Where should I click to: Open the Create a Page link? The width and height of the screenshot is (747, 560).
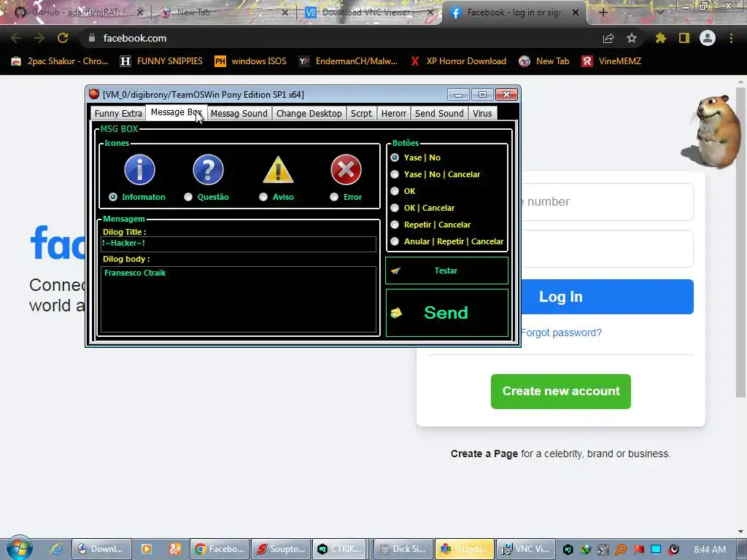[484, 454]
